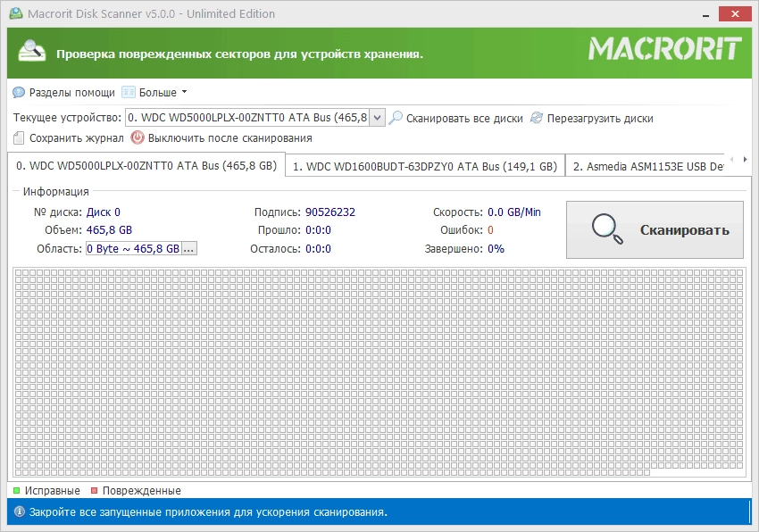This screenshot has width=759, height=532.
Task: Click the Больше list icon
Action: [x=129, y=92]
